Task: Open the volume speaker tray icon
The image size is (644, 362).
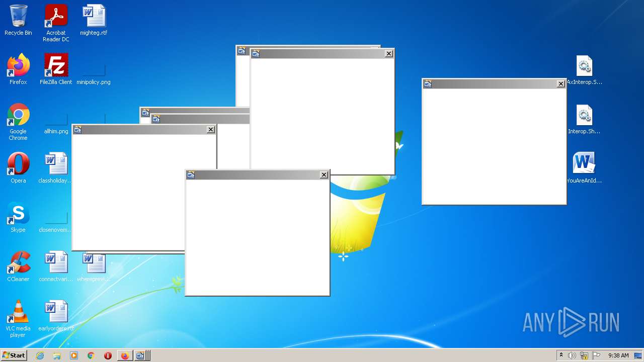Action: pos(572,355)
